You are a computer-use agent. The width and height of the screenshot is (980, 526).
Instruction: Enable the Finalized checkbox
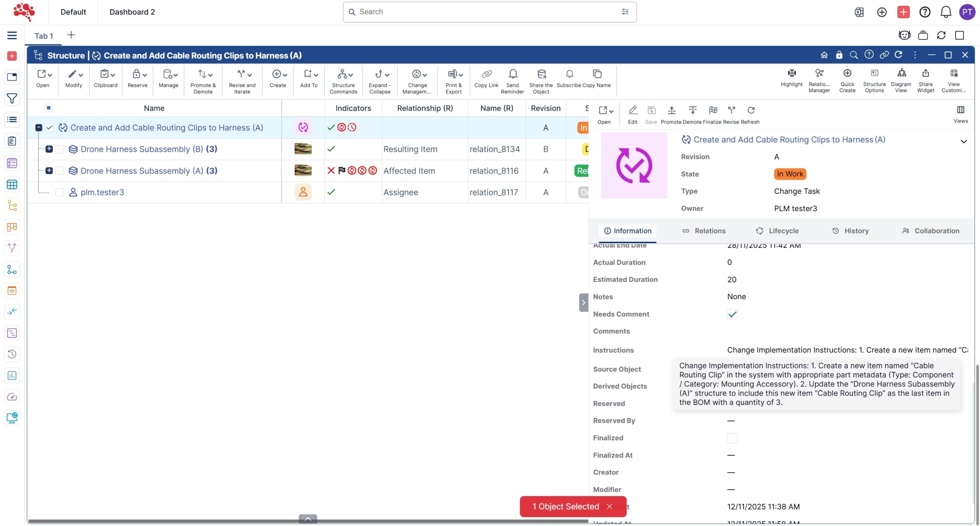tap(732, 438)
